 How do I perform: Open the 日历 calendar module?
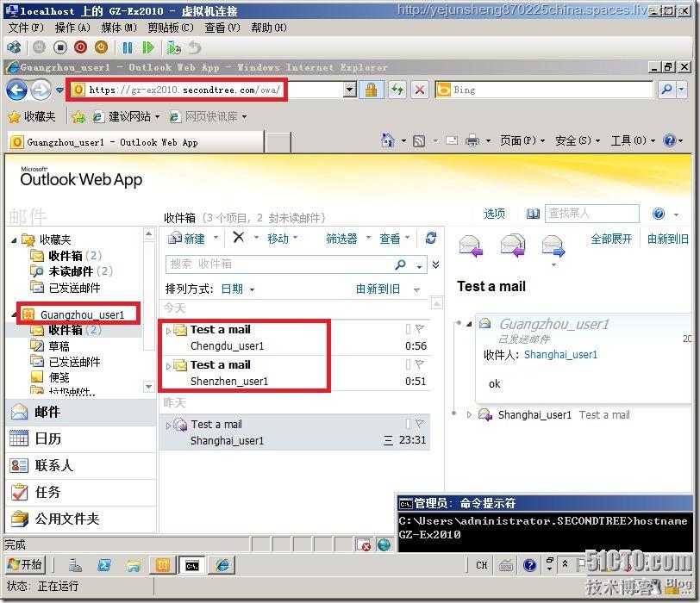click(x=81, y=439)
